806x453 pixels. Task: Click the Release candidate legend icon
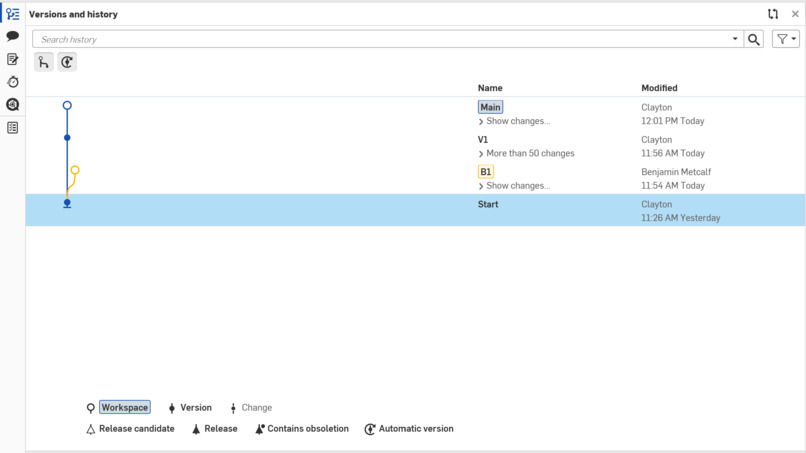tap(90, 429)
